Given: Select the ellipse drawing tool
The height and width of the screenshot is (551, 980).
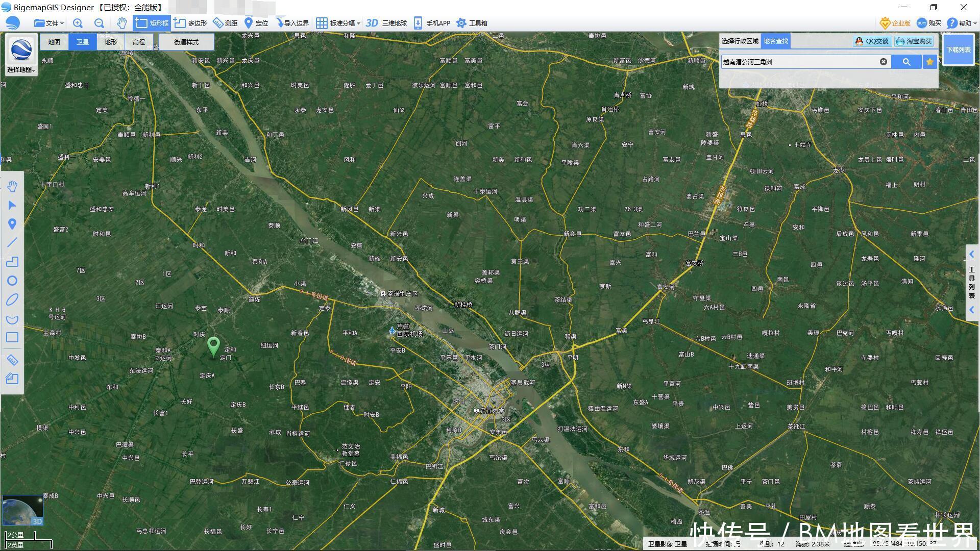Looking at the screenshot, I should click(x=12, y=299).
